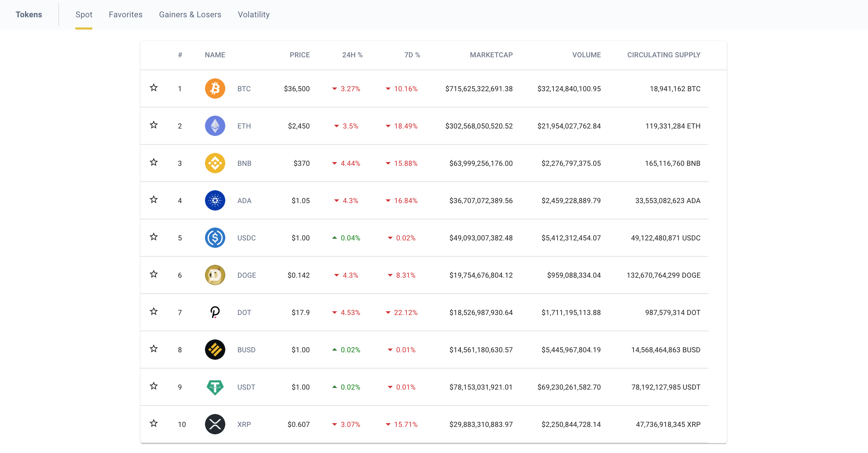Click the ADA Cardano coin icon
Screen dimensions: 868x453
coord(215,200)
